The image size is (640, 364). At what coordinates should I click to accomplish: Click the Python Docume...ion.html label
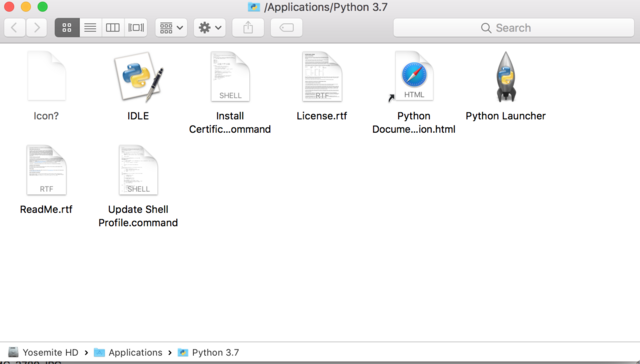413,122
